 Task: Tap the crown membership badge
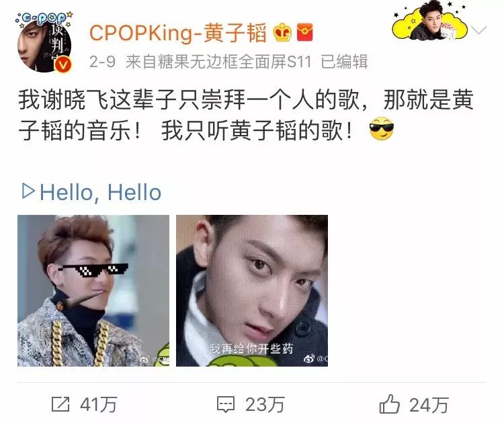282,32
